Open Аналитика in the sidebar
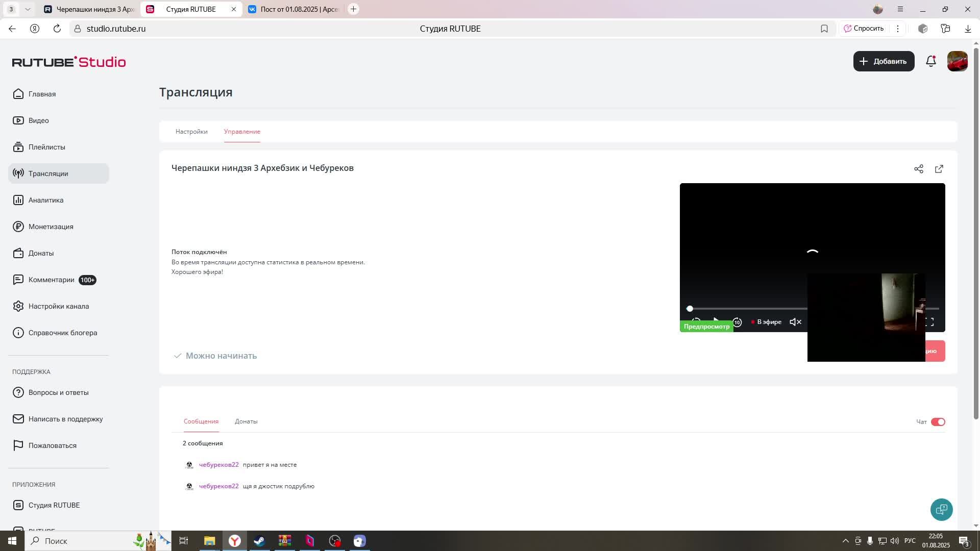Image resolution: width=980 pixels, height=551 pixels. (x=46, y=200)
